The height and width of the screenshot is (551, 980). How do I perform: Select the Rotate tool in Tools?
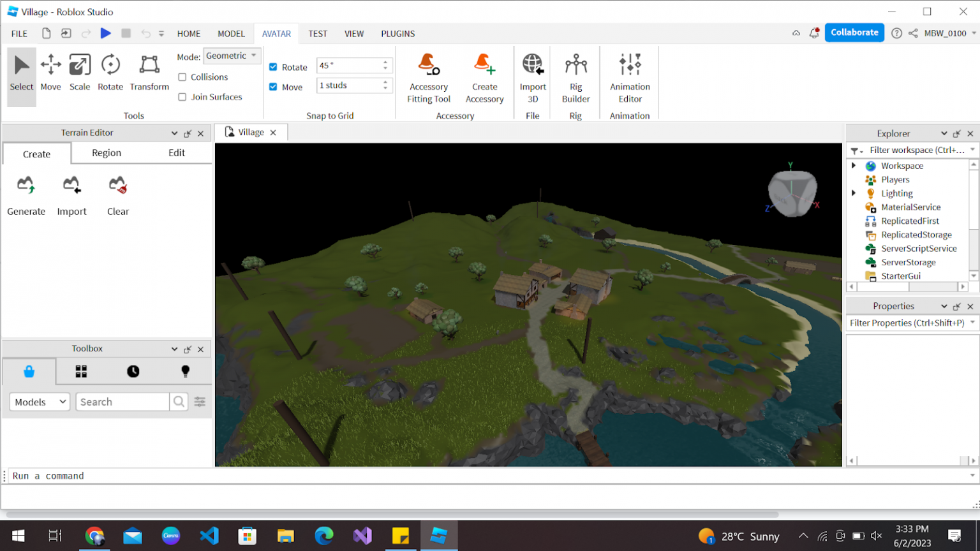pyautogui.click(x=110, y=73)
